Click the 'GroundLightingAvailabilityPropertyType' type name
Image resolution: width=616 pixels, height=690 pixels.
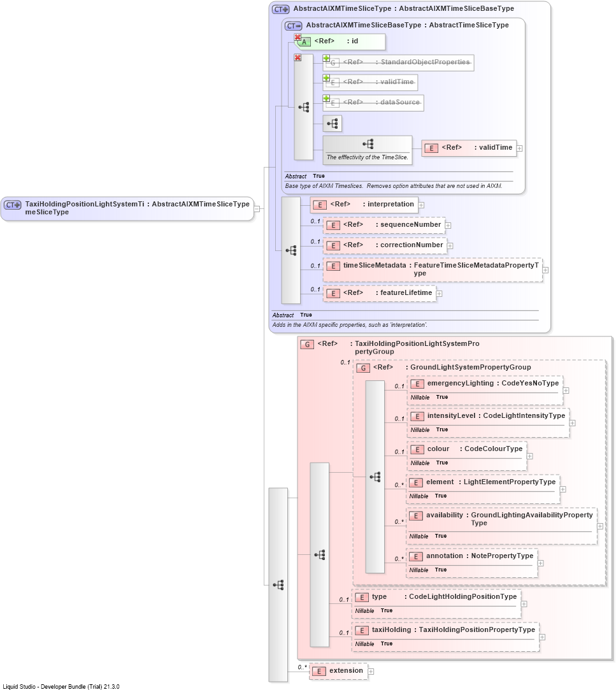(x=532, y=519)
